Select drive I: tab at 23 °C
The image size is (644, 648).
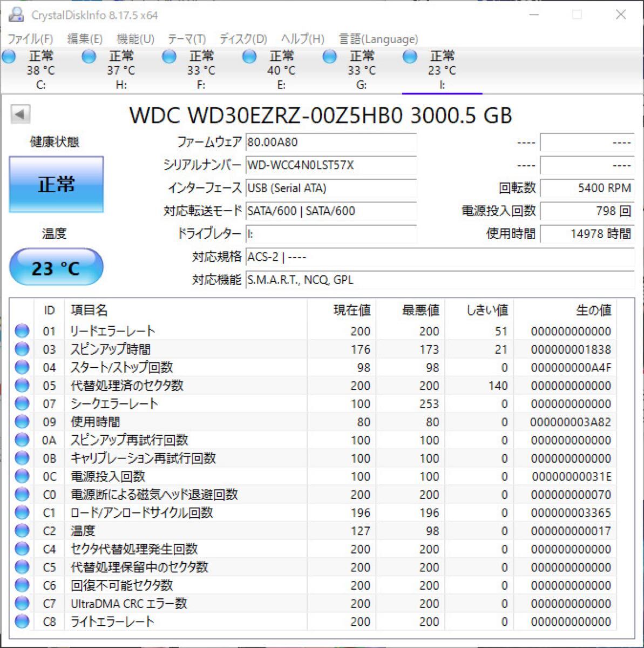point(442,70)
